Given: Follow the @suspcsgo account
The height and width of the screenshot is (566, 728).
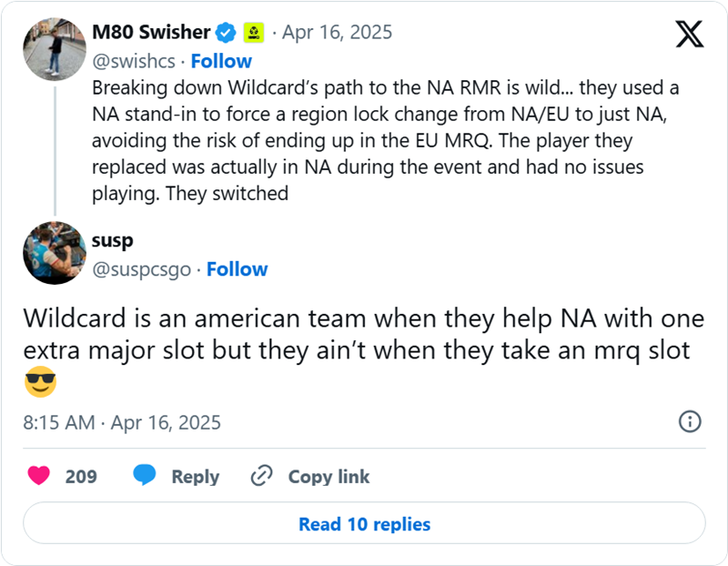Looking at the screenshot, I should (238, 269).
